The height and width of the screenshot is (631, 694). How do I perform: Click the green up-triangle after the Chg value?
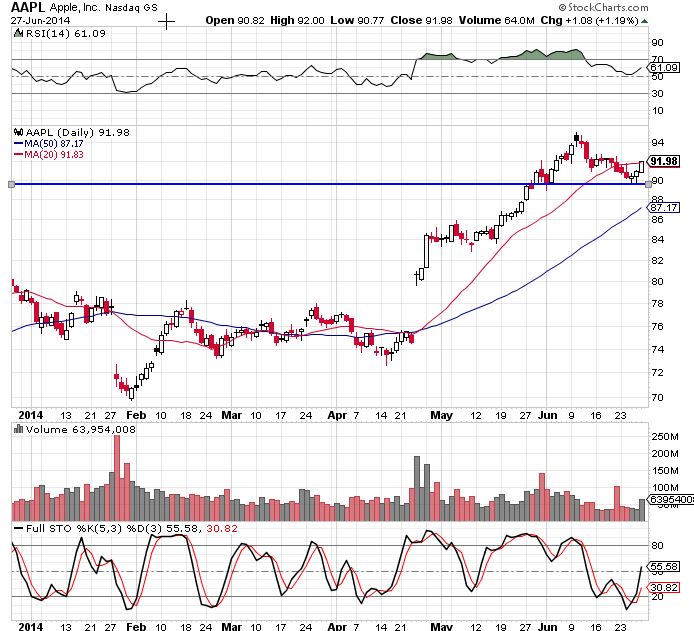pos(644,21)
